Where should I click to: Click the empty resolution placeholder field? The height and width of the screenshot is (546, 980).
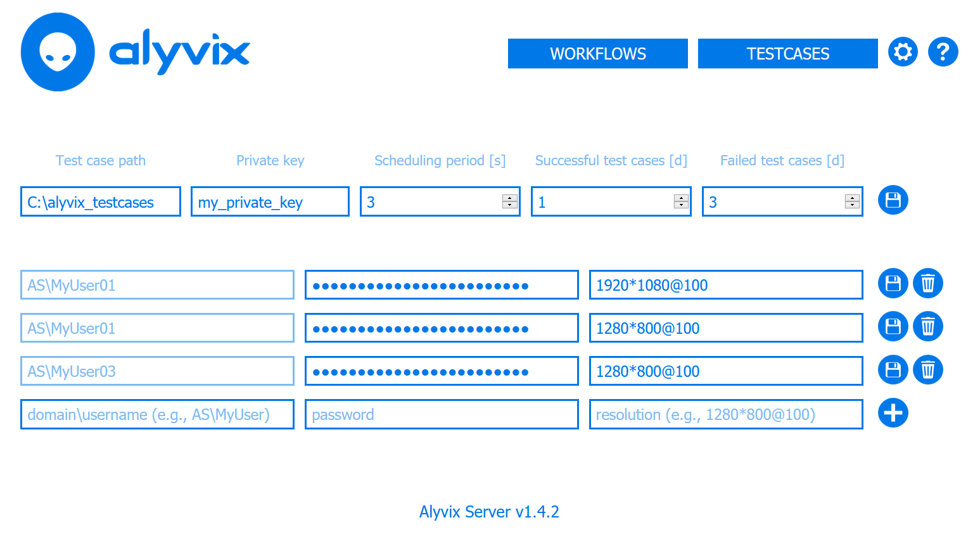pyautogui.click(x=726, y=414)
